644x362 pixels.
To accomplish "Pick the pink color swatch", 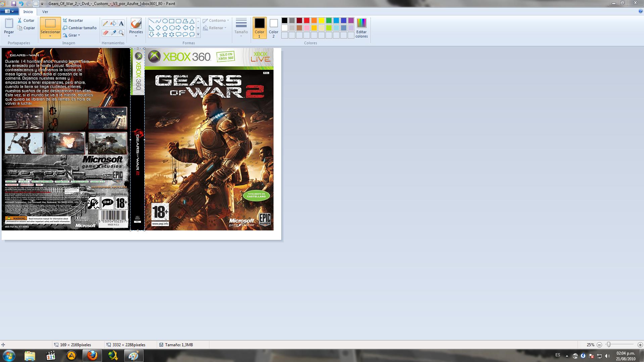I will (x=307, y=28).
